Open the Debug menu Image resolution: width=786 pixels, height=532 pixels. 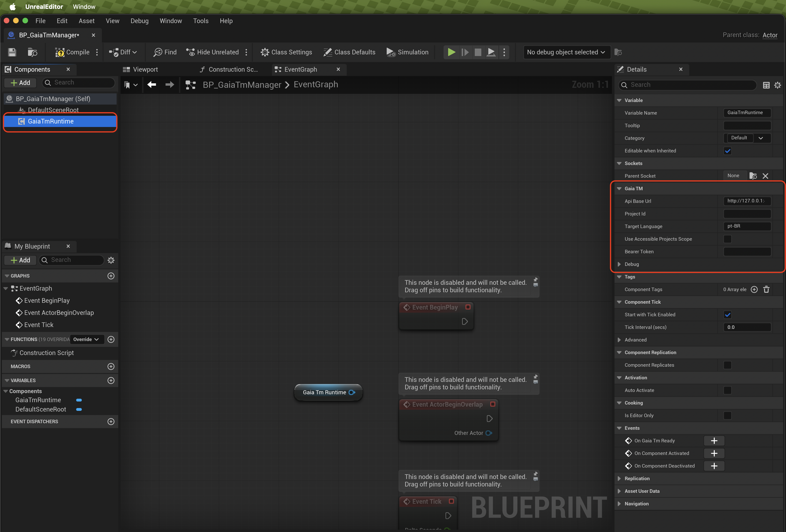pyautogui.click(x=139, y=21)
